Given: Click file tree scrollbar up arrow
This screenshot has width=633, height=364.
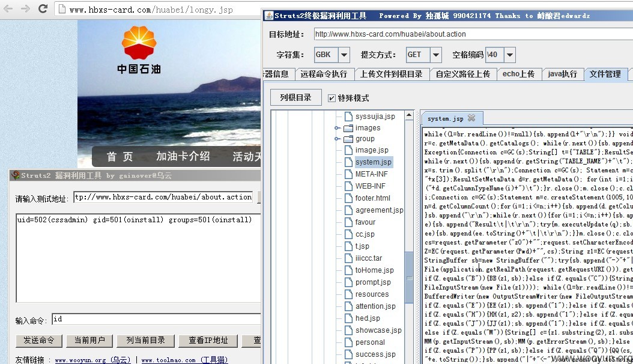Looking at the screenshot, I should tap(409, 115).
